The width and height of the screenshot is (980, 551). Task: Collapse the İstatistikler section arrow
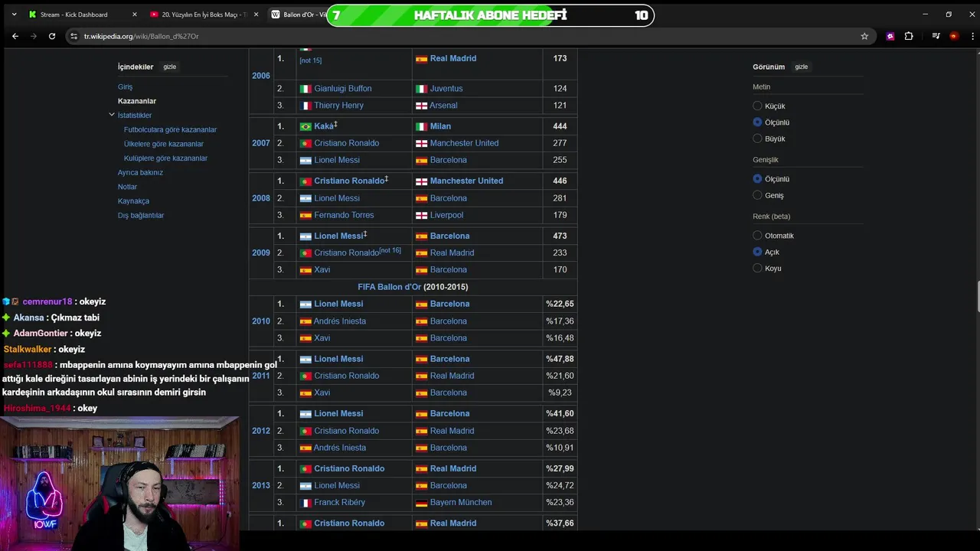[x=112, y=115]
